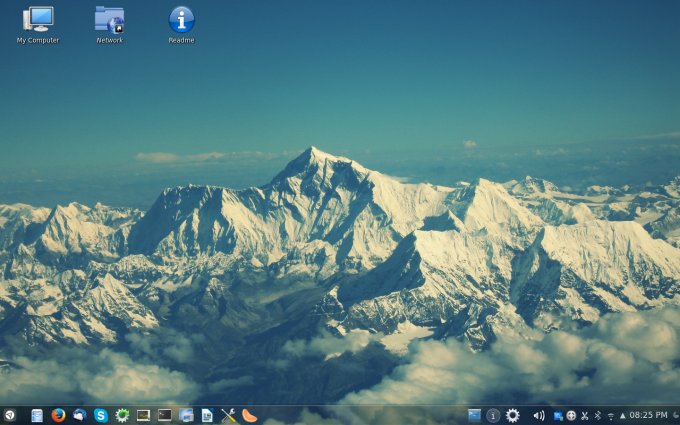680x425 pixels.
Task: Open the application launcher menu in panel
Action: (9, 415)
